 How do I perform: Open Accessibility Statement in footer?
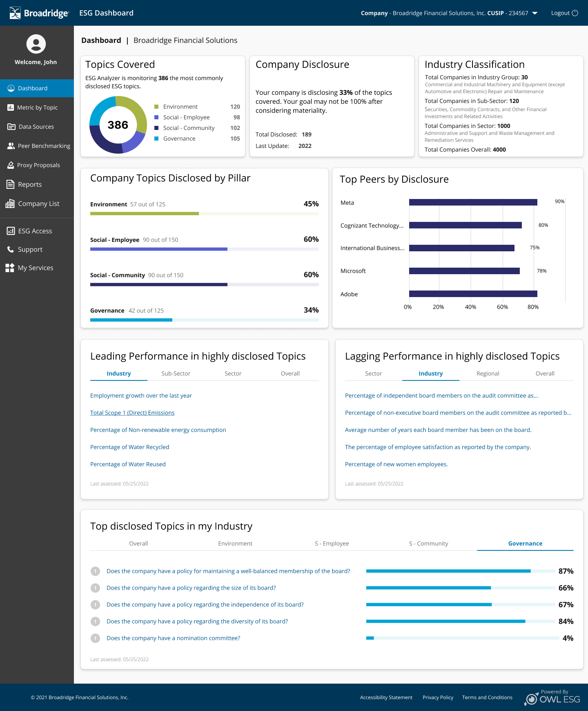point(386,698)
